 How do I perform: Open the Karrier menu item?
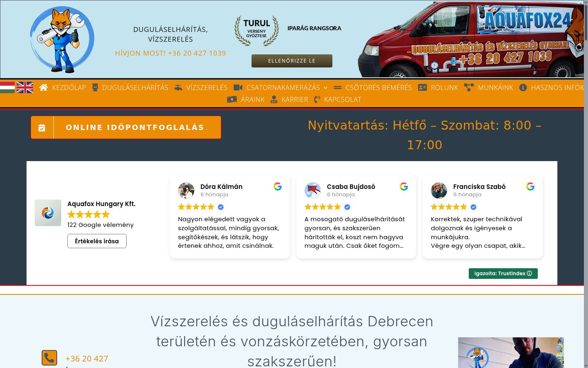pos(295,99)
